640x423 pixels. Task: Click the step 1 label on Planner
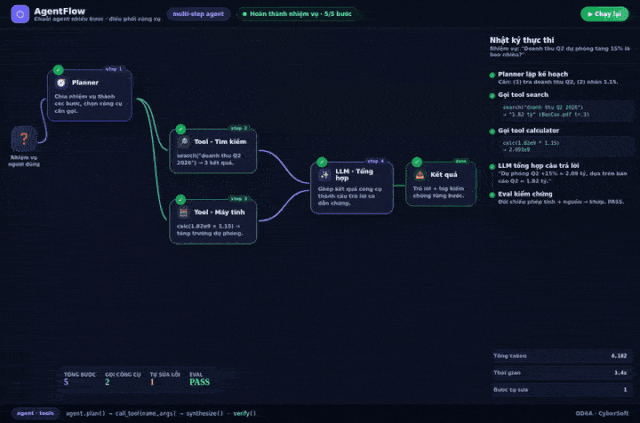point(113,69)
